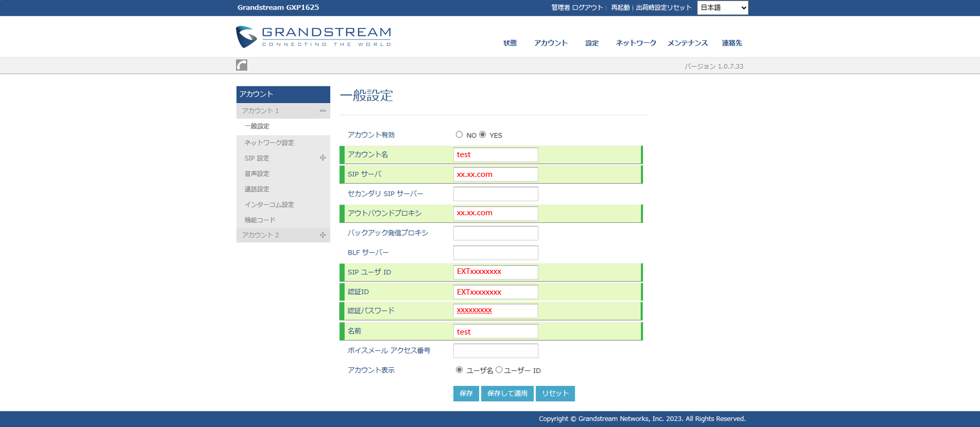Click the 再起動 link
The image size is (980, 427).
pyautogui.click(x=620, y=8)
